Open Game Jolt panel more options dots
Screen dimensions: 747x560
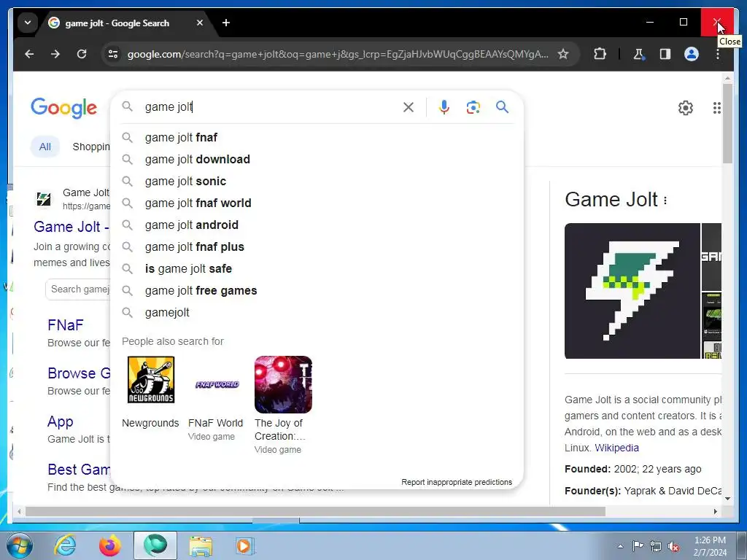tap(665, 201)
